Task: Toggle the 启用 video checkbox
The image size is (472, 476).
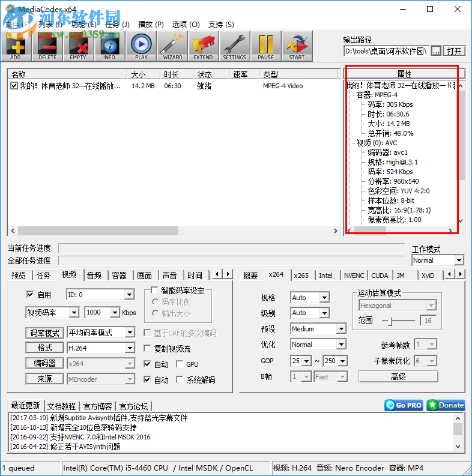Action: (30, 294)
